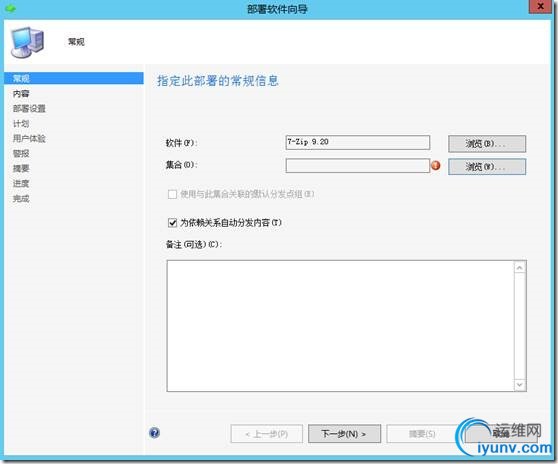Click the 摘要(S) button at bottom
The width and height of the screenshot is (558, 464).
(x=422, y=433)
